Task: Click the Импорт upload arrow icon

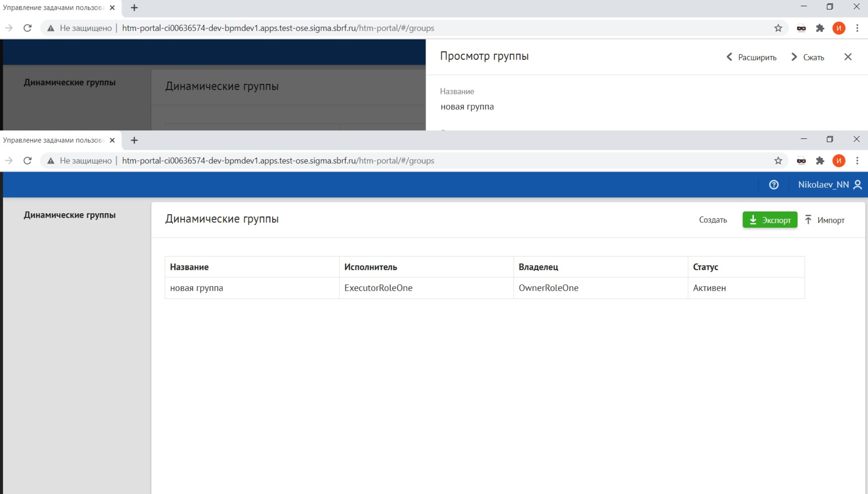Action: pyautogui.click(x=809, y=219)
